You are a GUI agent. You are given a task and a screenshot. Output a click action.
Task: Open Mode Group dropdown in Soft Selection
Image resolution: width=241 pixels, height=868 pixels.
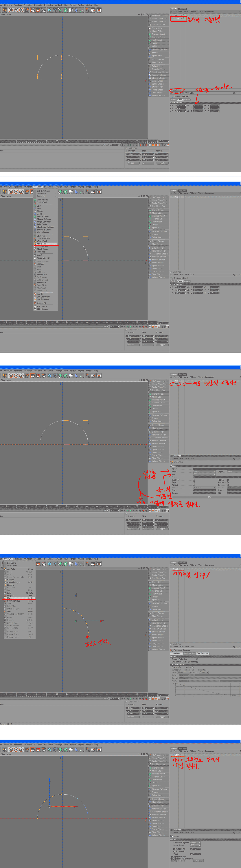(x=204, y=672)
